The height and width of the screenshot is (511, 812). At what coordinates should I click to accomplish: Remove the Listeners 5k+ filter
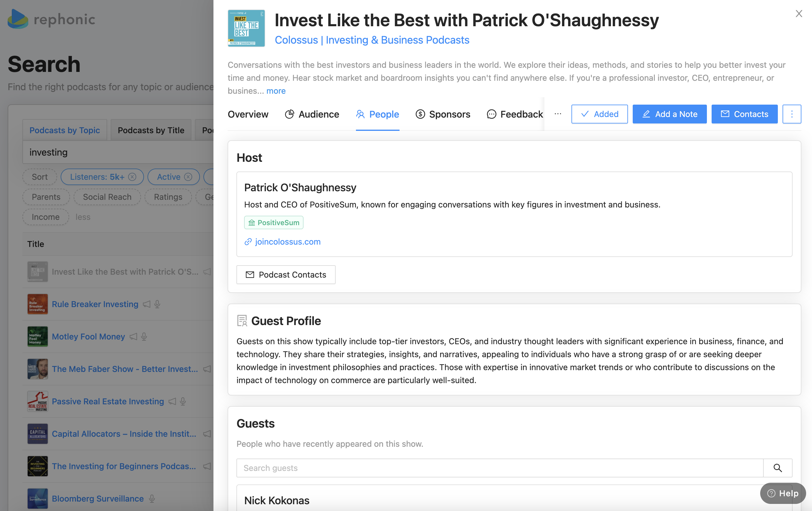click(x=132, y=177)
